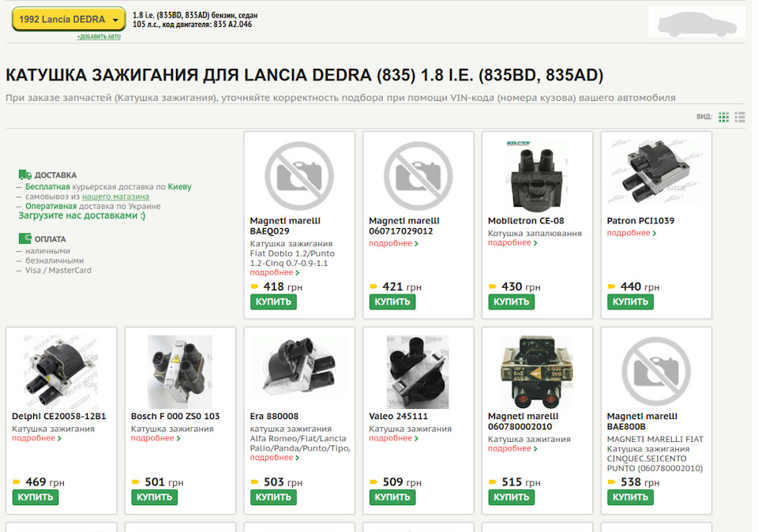The height and width of the screenshot is (532, 758).
Task: Click the 538 грн price
Action: point(640,481)
